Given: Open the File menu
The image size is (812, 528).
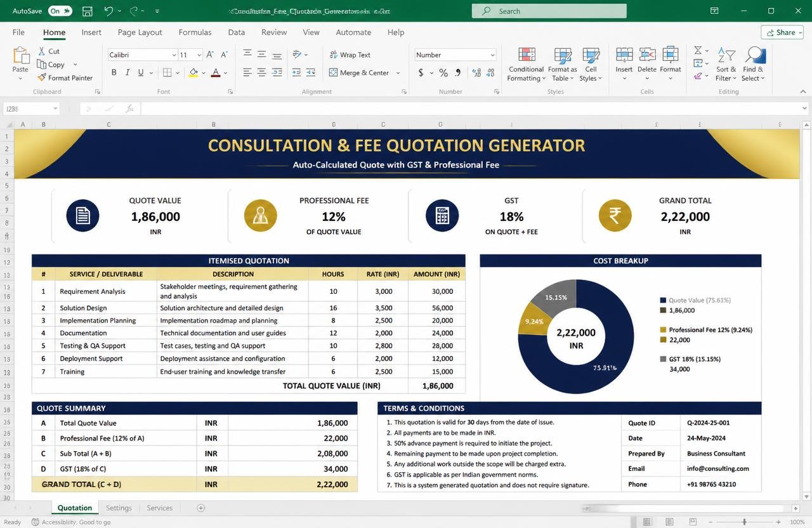Looking at the screenshot, I should point(18,32).
